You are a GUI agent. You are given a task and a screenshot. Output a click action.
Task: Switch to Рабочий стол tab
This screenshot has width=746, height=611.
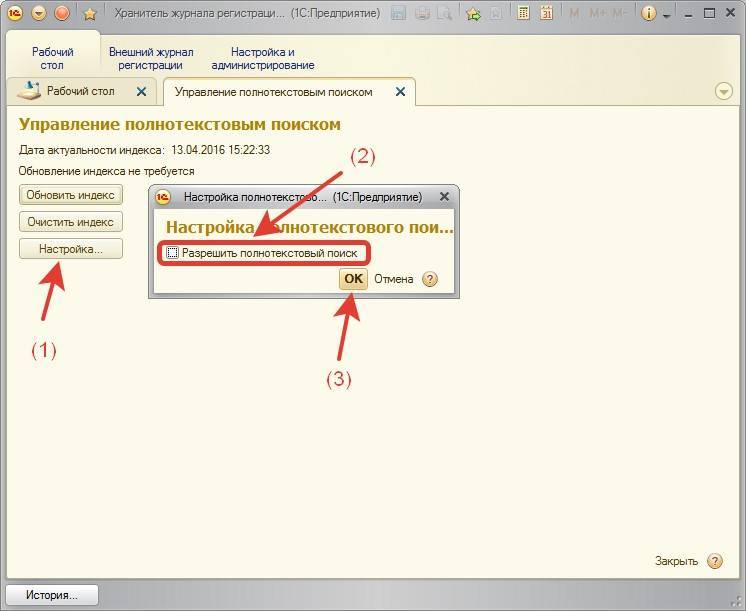pyautogui.click(x=80, y=91)
